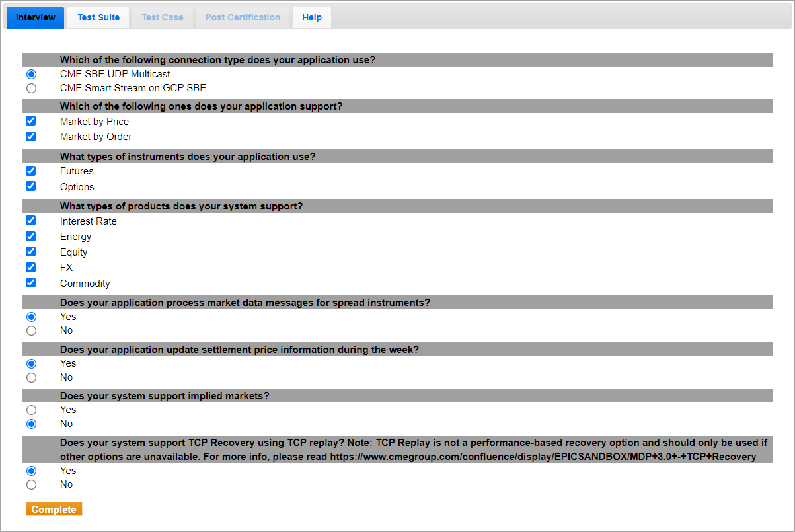Toggle the Futures instrument checkbox
Viewport: 795px width, 532px height.
pyautogui.click(x=30, y=171)
